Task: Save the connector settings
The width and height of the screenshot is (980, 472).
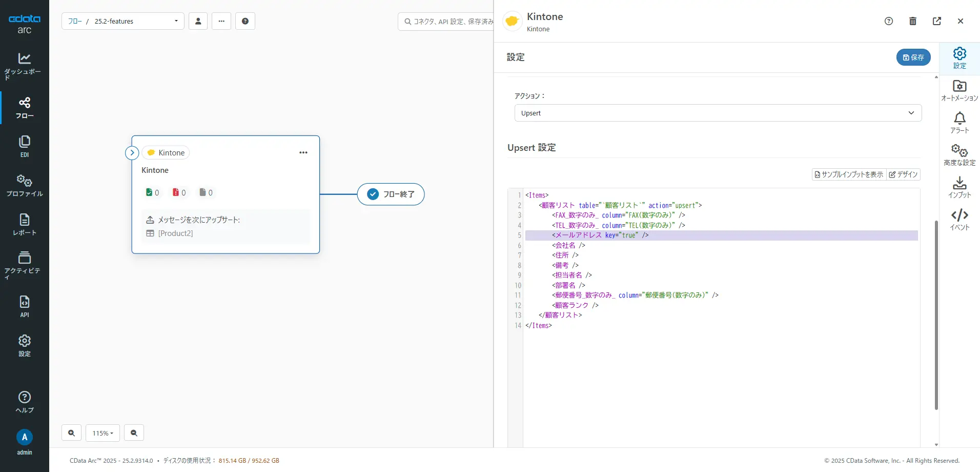Action: pos(913,57)
